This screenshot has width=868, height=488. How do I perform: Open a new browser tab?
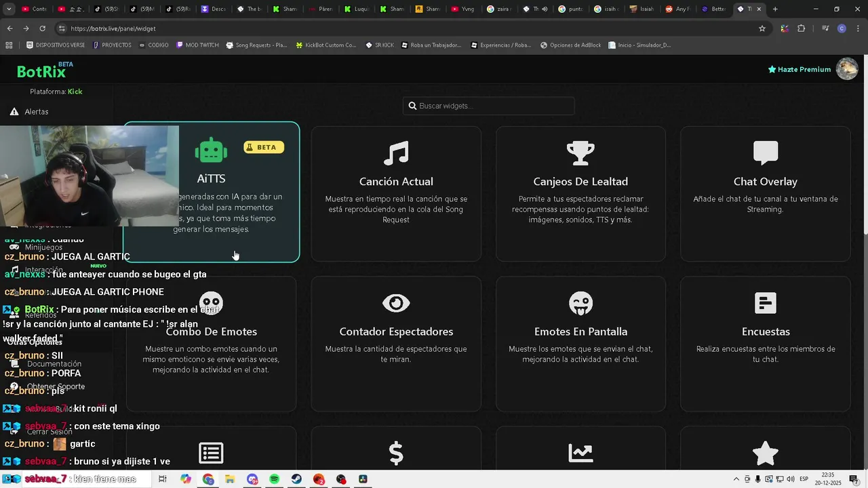775,9
